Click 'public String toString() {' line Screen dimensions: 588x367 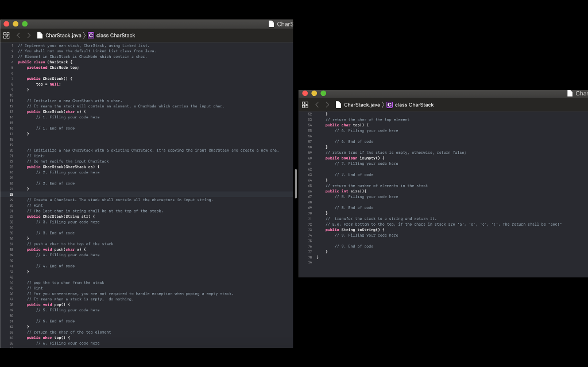coord(355,230)
